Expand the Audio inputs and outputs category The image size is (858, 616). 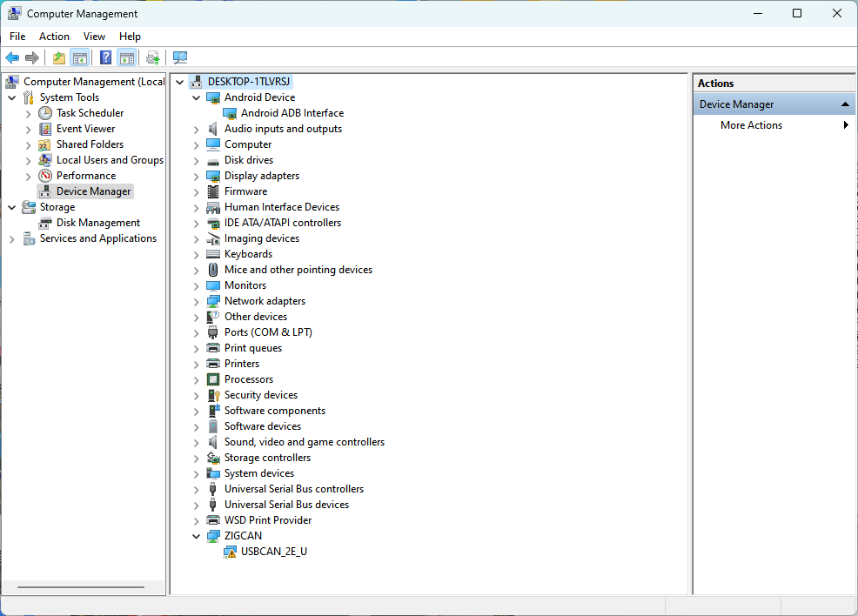click(196, 129)
